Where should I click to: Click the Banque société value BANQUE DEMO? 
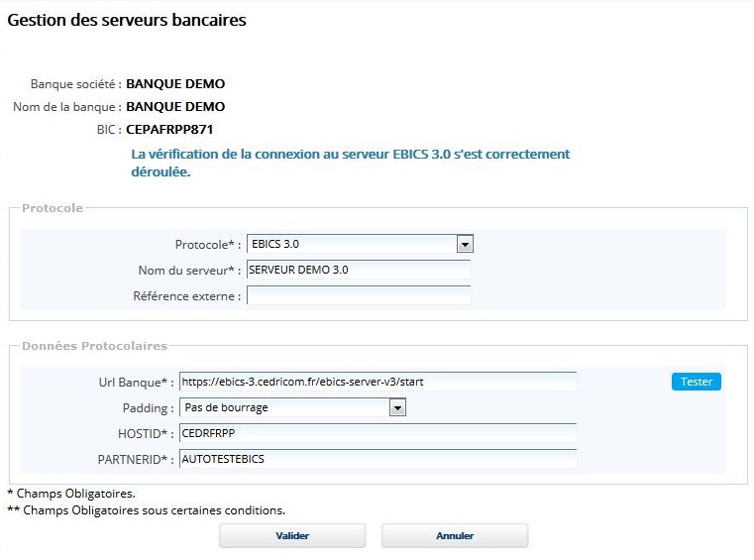point(175,84)
